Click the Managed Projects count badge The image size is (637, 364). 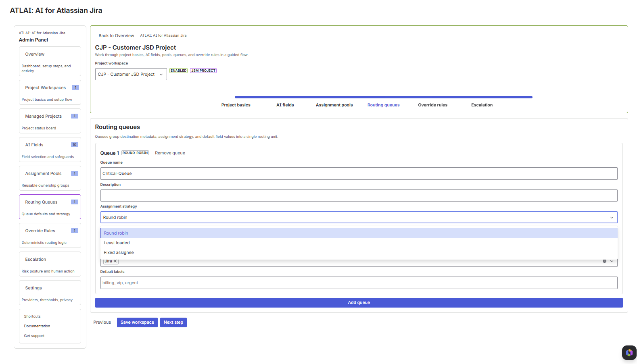coord(75,116)
